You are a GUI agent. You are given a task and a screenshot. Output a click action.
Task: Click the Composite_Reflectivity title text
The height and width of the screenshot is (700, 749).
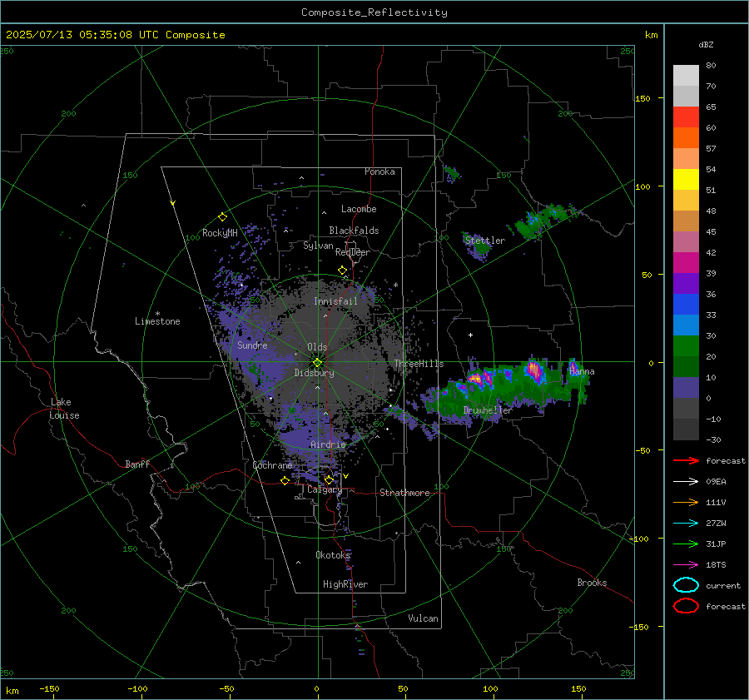[374, 12]
